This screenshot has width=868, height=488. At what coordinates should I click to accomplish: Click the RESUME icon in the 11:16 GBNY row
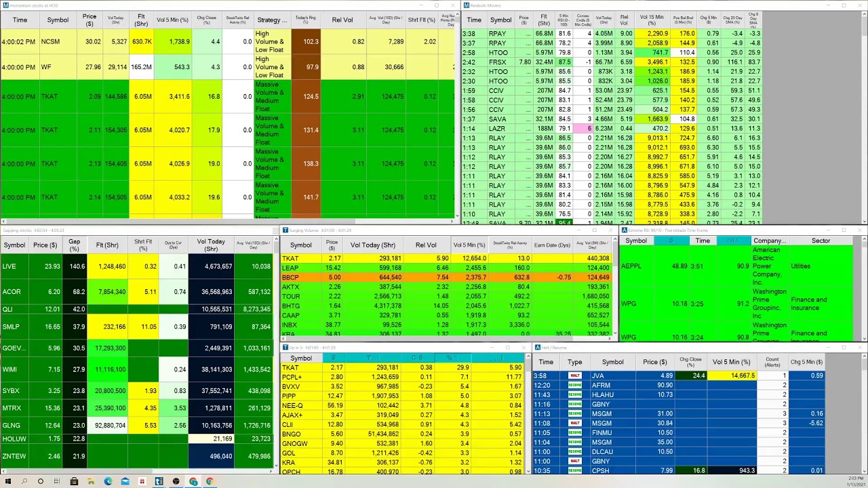coord(575,404)
